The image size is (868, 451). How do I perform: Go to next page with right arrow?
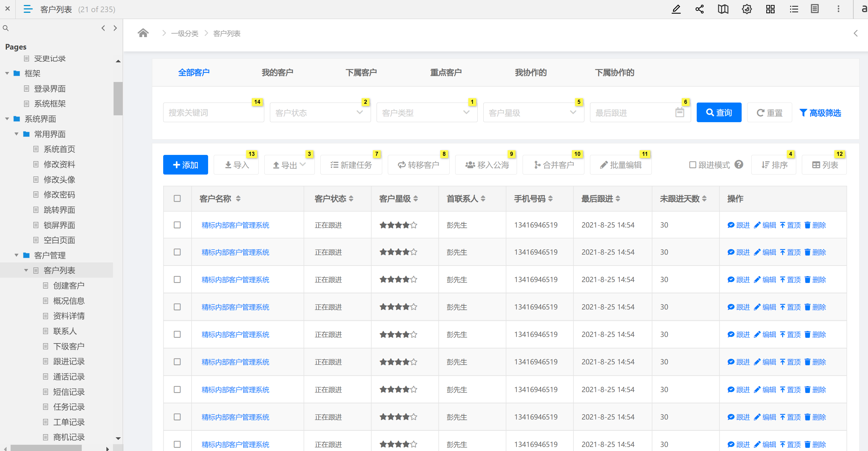(x=115, y=28)
